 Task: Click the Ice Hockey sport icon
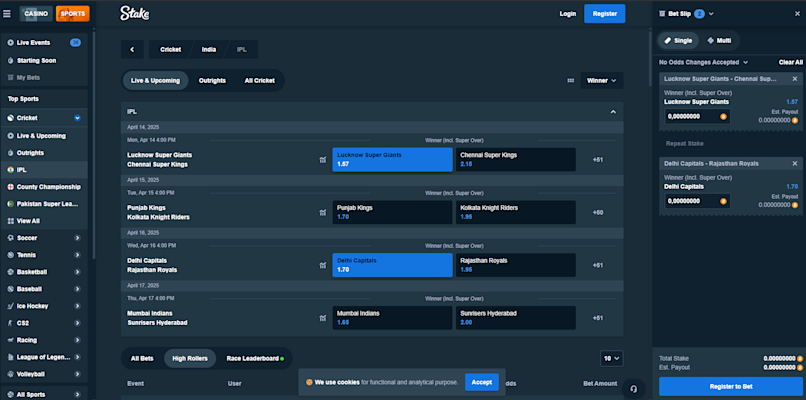[x=11, y=306]
